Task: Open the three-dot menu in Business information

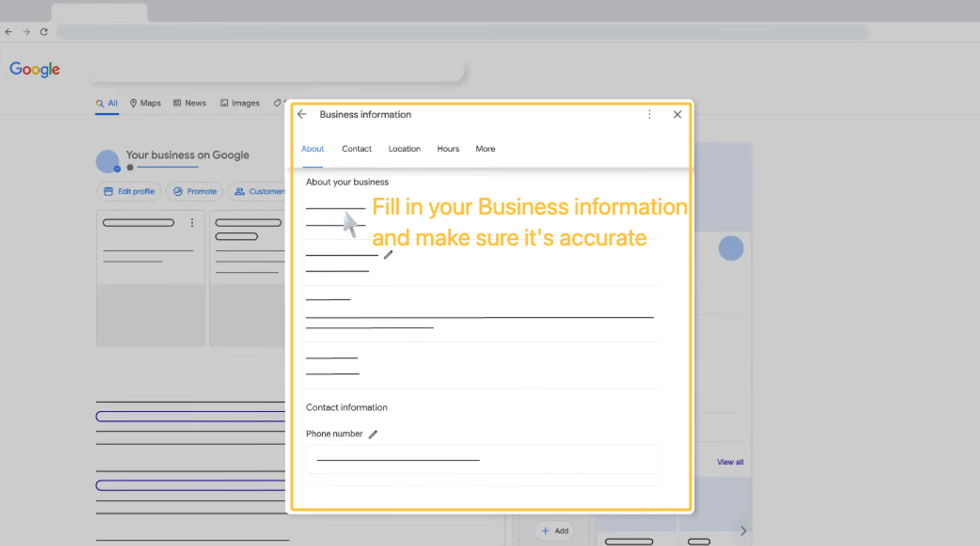Action: [649, 114]
